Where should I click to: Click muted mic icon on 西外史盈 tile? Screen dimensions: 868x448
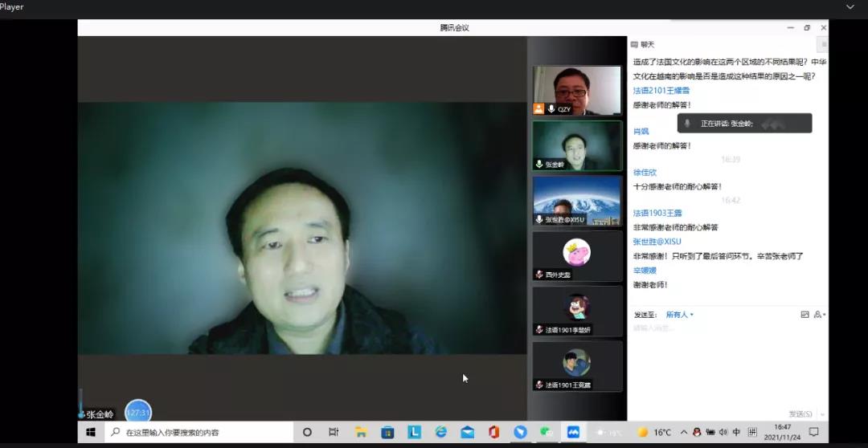tap(539, 275)
